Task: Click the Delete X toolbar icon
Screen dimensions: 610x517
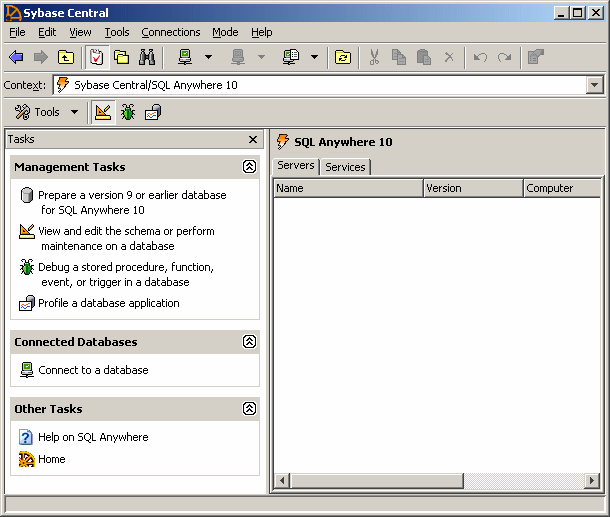Action: tap(449, 57)
